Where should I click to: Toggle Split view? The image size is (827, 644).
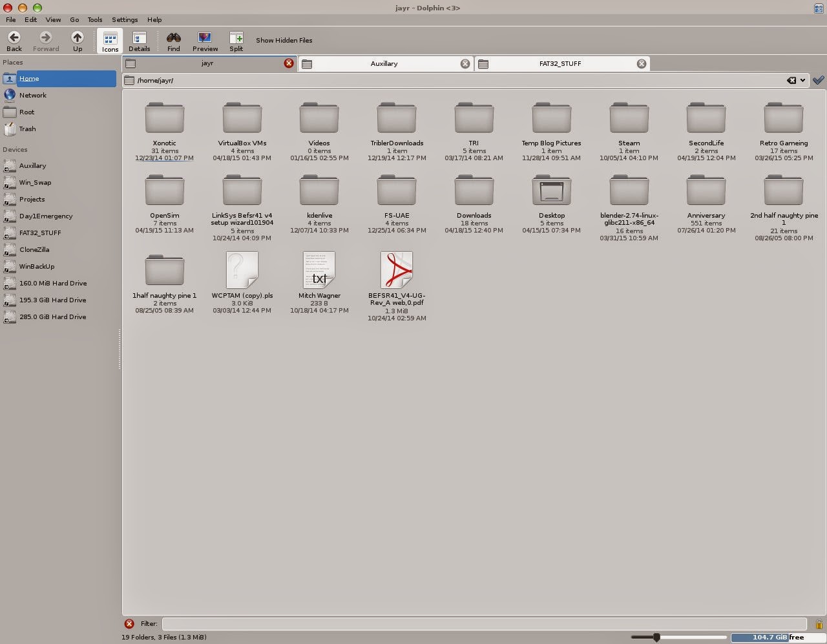[x=236, y=41]
